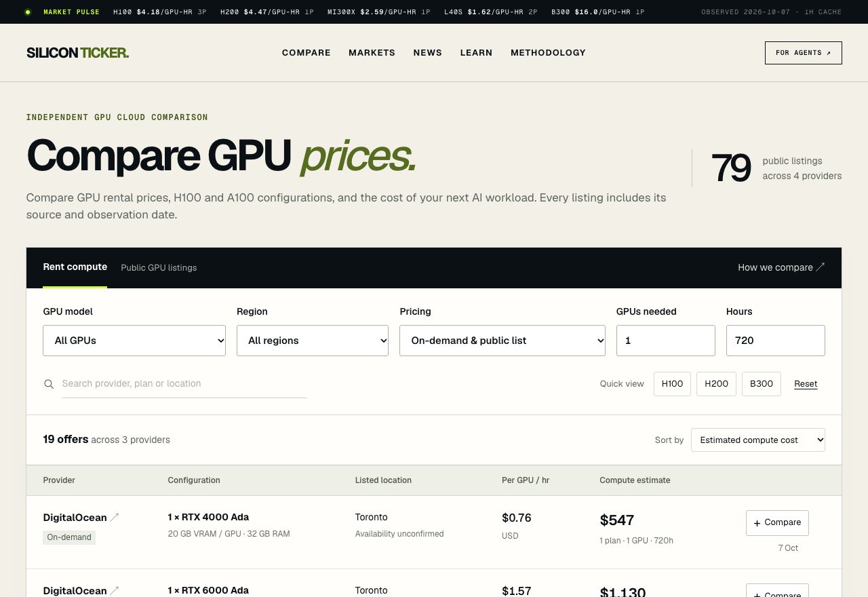Click the search magnifier icon
Image resolution: width=868 pixels, height=597 pixels.
tap(49, 384)
